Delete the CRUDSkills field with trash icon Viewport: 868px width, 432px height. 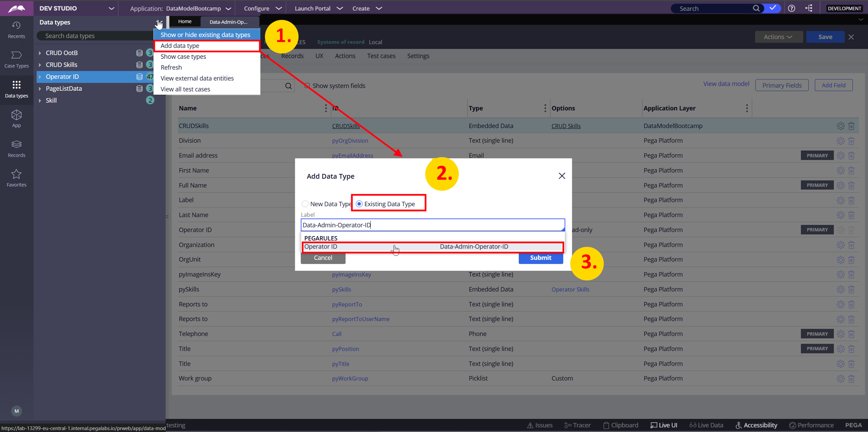[851, 126]
